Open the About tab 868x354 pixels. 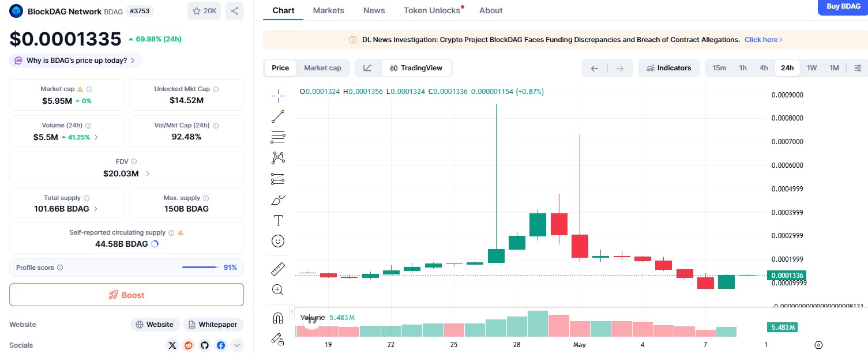coord(491,10)
